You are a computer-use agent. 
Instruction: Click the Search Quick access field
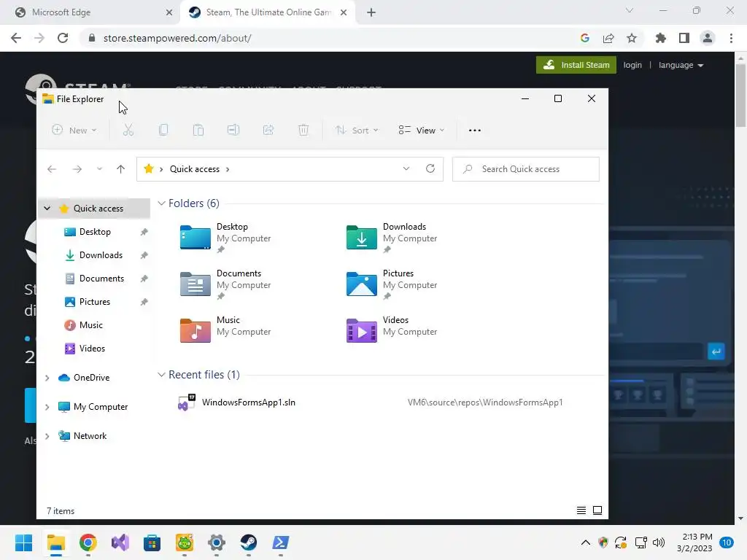[525, 169]
